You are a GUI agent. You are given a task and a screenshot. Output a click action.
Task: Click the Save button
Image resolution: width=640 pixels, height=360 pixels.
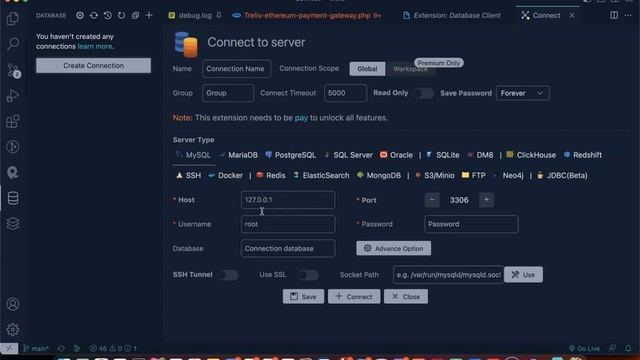point(303,297)
